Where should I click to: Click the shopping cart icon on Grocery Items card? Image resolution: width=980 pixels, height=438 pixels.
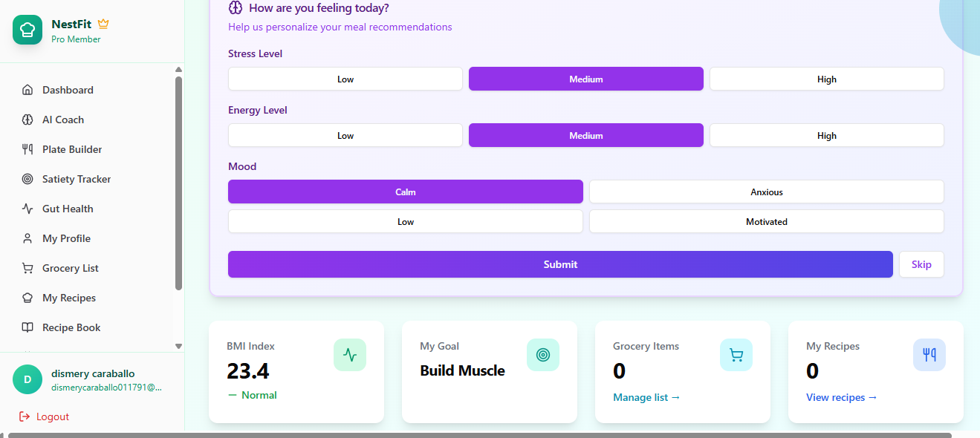tap(736, 355)
